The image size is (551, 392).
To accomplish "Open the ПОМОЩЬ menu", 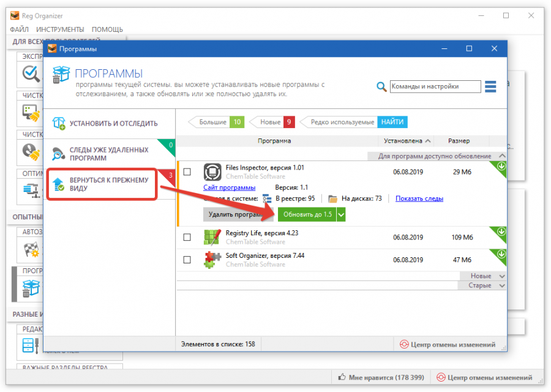I will point(107,29).
